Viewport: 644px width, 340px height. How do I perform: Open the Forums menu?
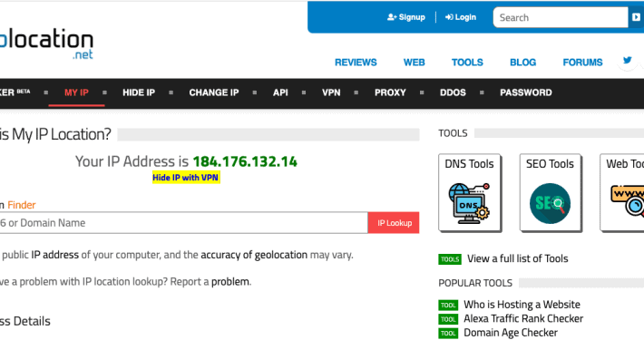click(582, 63)
